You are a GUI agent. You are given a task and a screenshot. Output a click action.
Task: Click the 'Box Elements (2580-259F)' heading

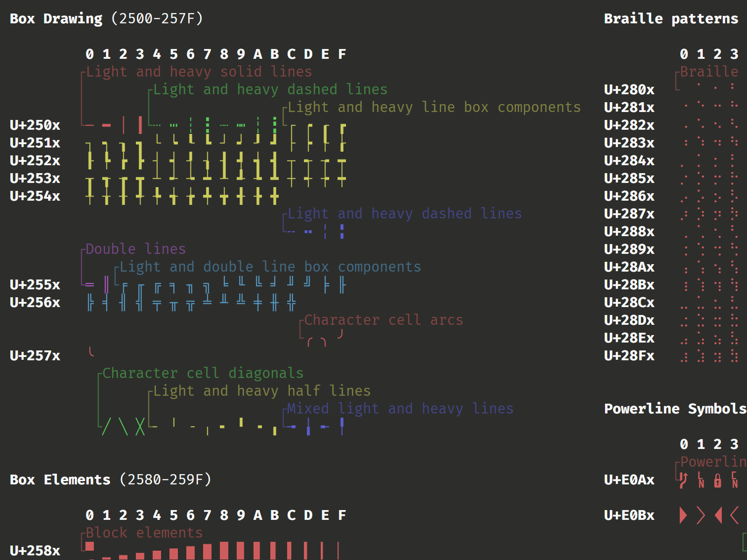click(x=111, y=480)
